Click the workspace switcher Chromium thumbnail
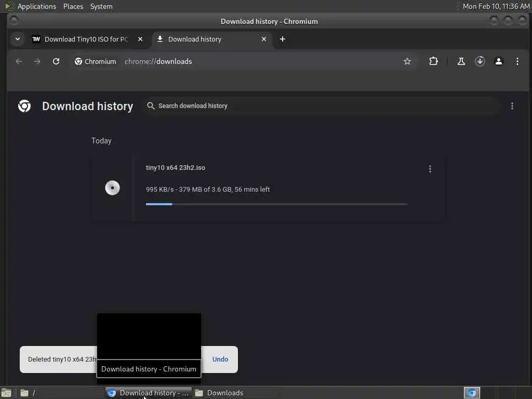Viewport: 532px width, 399px height. coord(472,393)
